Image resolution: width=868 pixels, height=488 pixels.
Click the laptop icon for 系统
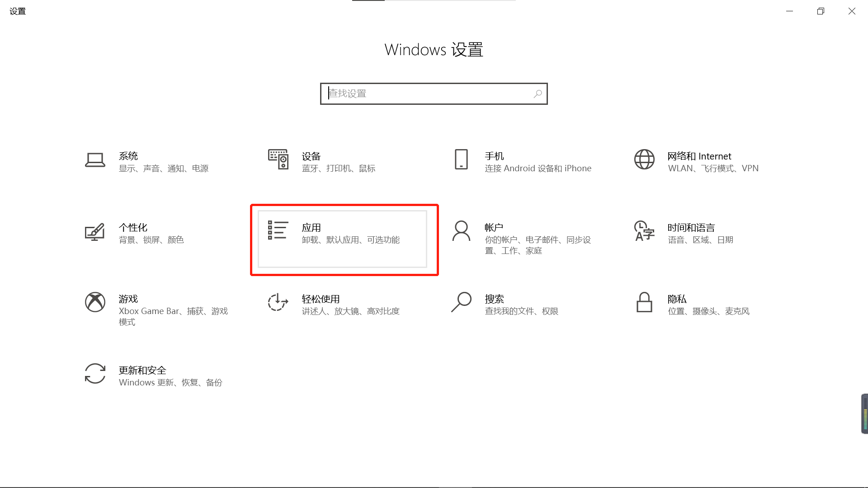pyautogui.click(x=95, y=160)
